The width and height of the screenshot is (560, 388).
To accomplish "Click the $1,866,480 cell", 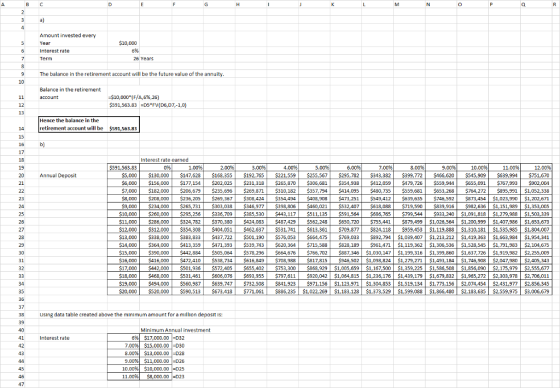I will 441,291.
